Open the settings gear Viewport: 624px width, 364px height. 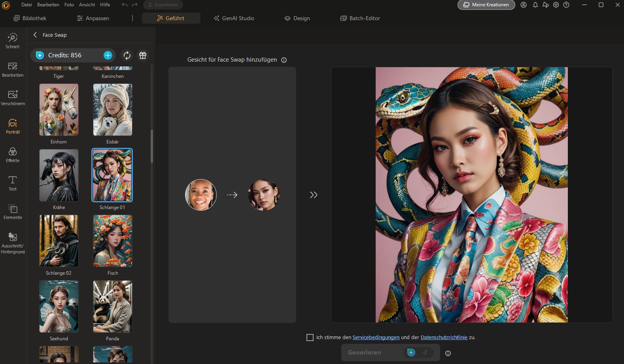click(x=556, y=5)
